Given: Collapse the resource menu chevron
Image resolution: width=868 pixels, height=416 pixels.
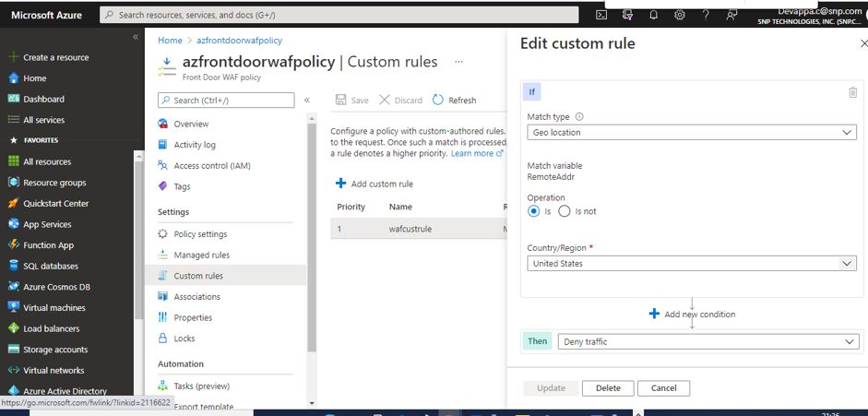Looking at the screenshot, I should (306, 101).
